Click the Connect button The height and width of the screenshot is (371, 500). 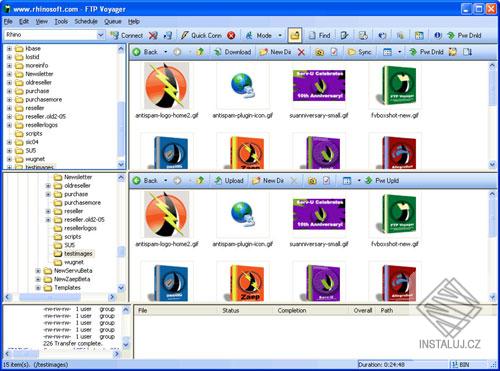127,35
